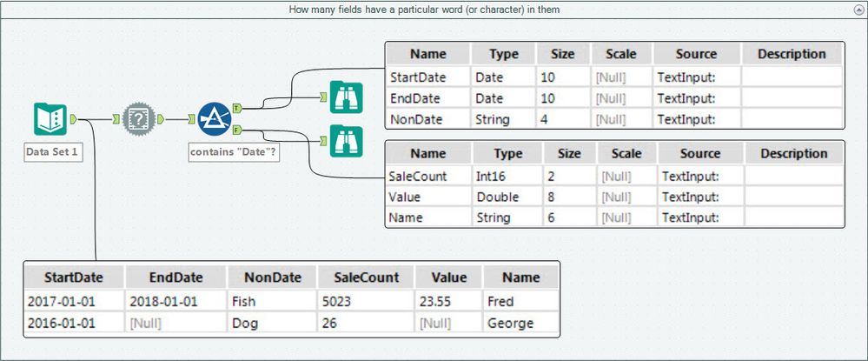
Task: Click the upper Browse tool's input anchor
Action: [324, 97]
